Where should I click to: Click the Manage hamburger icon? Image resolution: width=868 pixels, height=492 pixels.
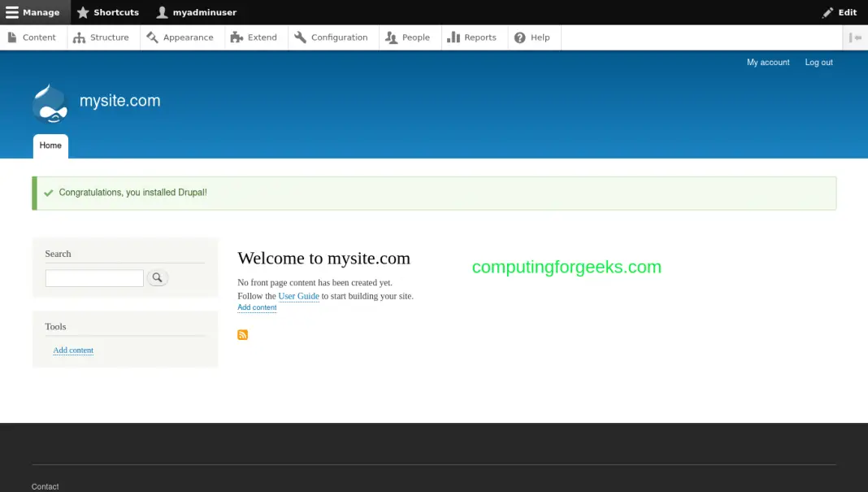tap(11, 12)
